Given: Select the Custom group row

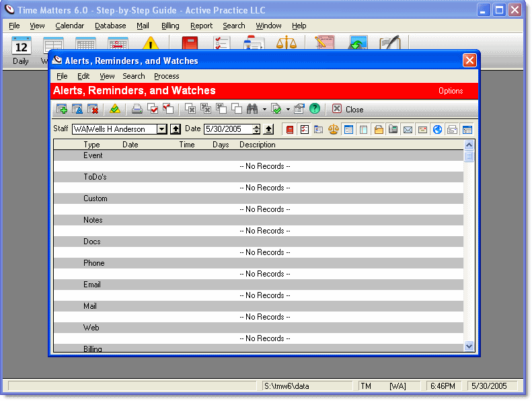Looking at the screenshot, I should (258, 198).
